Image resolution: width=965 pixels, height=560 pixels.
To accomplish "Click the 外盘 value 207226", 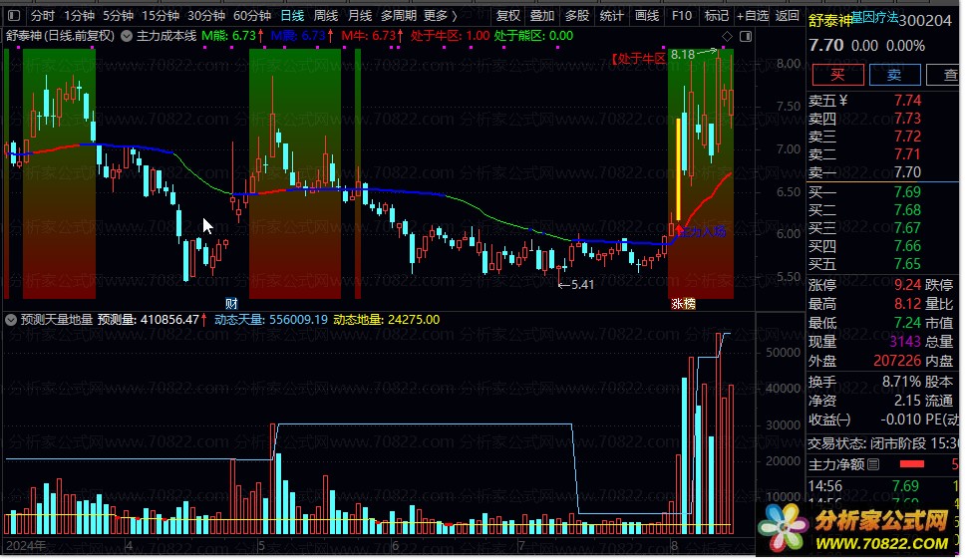I will tap(896, 361).
